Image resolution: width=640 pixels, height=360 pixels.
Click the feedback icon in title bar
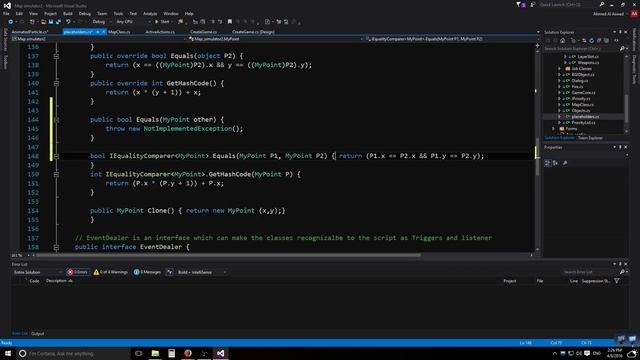(533, 5)
